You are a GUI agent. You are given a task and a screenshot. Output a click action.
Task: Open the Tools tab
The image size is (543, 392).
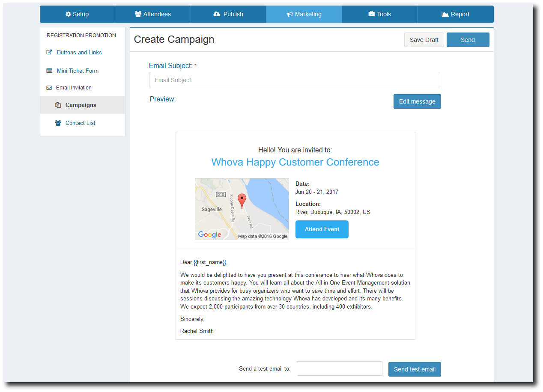pyautogui.click(x=379, y=14)
